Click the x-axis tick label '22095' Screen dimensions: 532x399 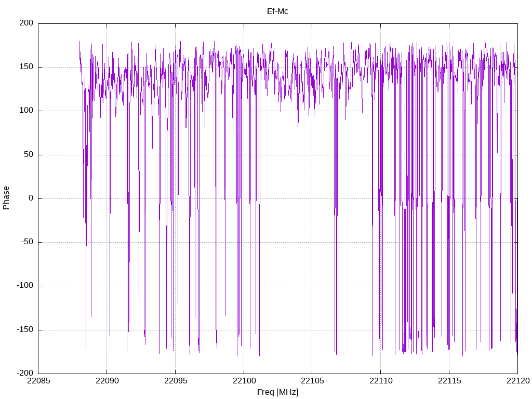coord(176,381)
